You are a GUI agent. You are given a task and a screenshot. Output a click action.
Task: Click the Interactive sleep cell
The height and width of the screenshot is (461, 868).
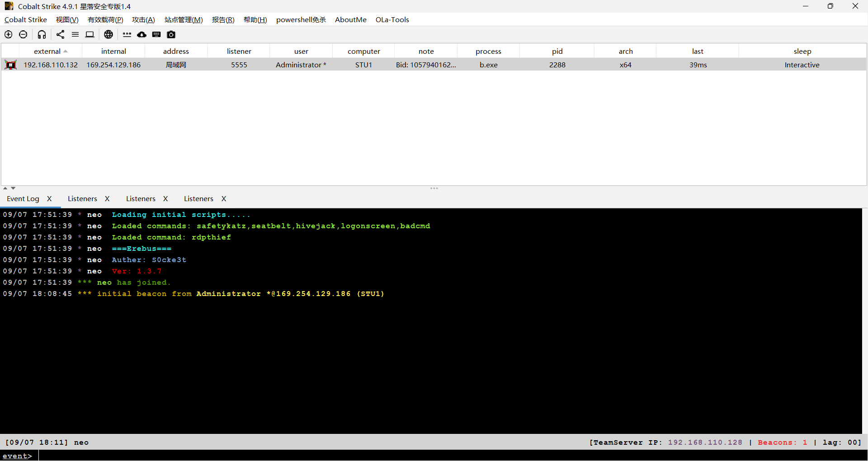(802, 65)
